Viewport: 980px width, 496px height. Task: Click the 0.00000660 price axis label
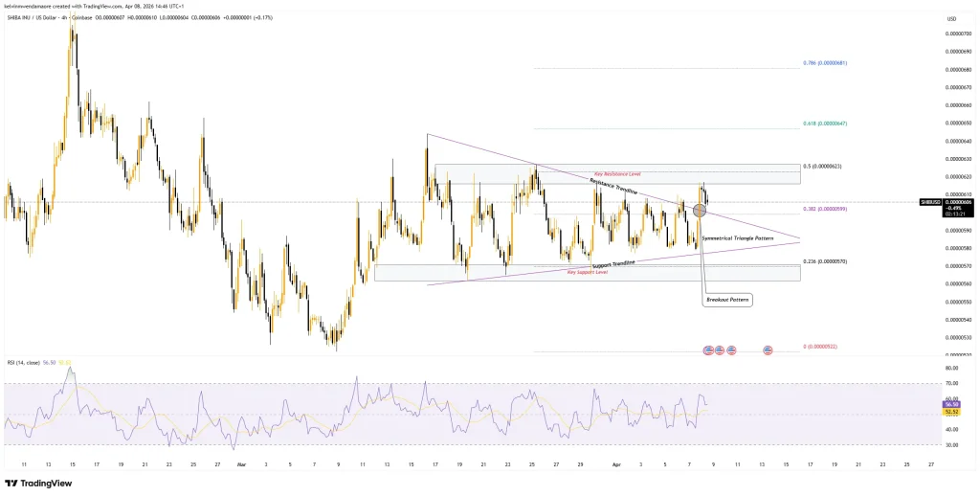coord(958,105)
